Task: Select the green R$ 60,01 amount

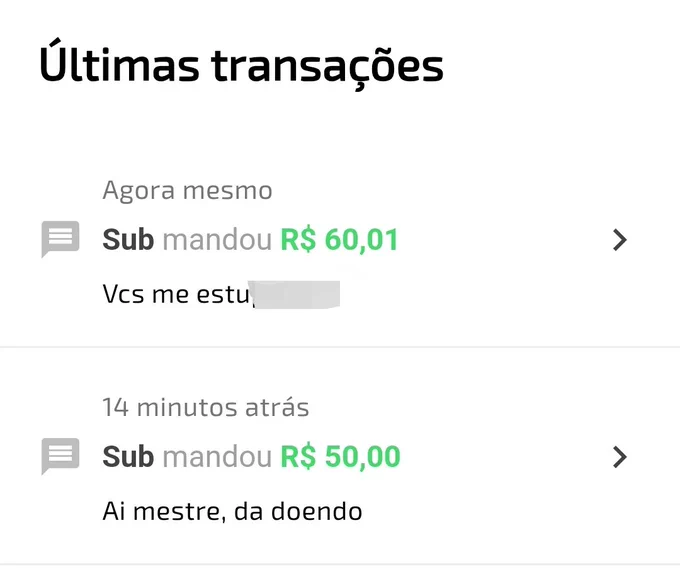Action: [339, 239]
